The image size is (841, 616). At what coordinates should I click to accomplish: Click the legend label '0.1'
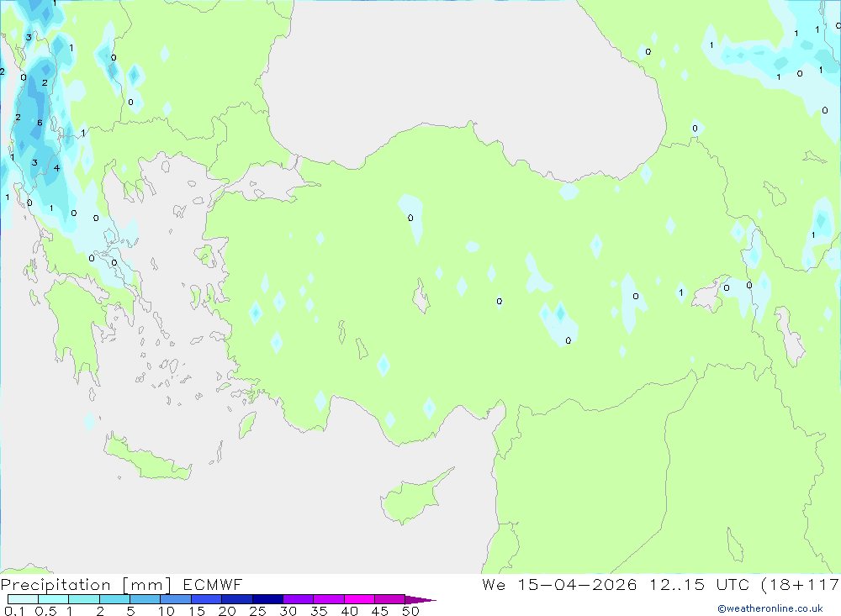click(x=14, y=611)
